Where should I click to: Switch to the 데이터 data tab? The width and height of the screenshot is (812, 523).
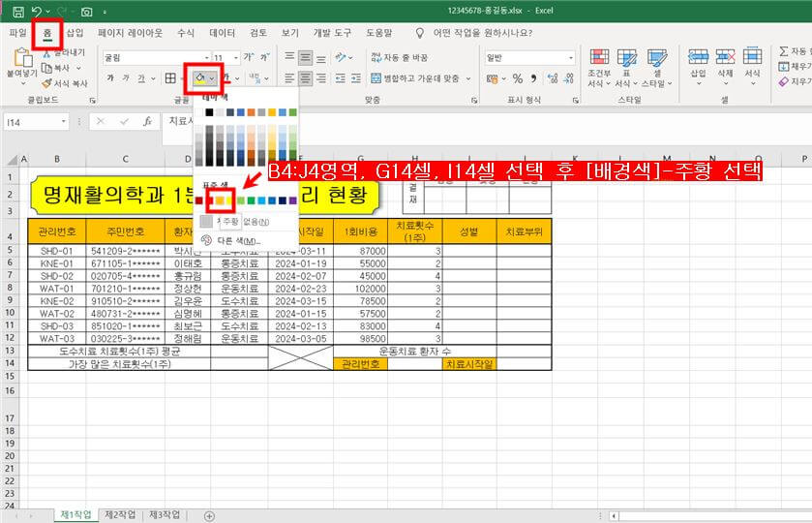(223, 33)
